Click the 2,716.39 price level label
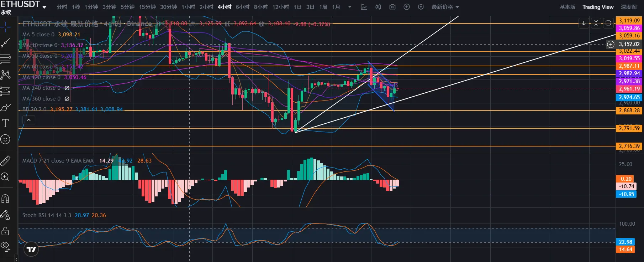Screen dimensions: 644x262 click(629, 146)
